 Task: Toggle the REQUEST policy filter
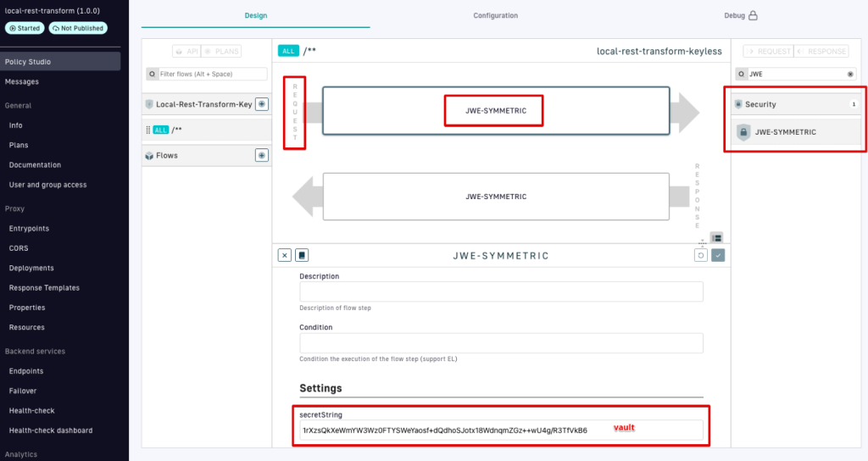(768, 52)
